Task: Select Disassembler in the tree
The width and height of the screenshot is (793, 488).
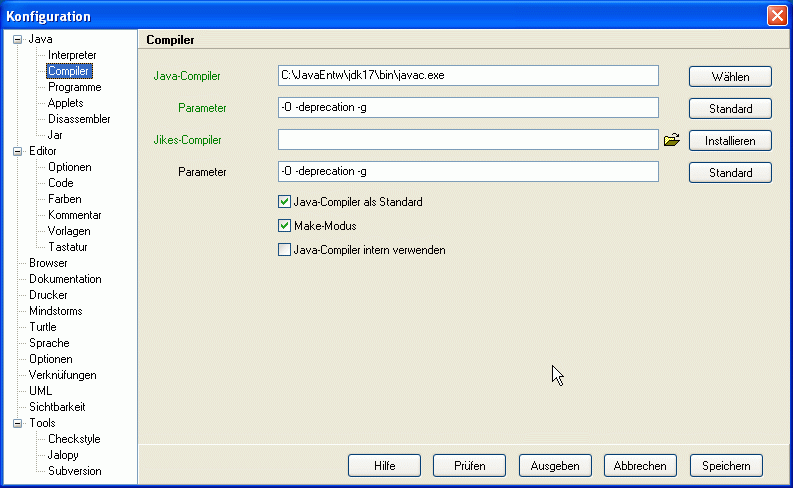Action: (78, 119)
